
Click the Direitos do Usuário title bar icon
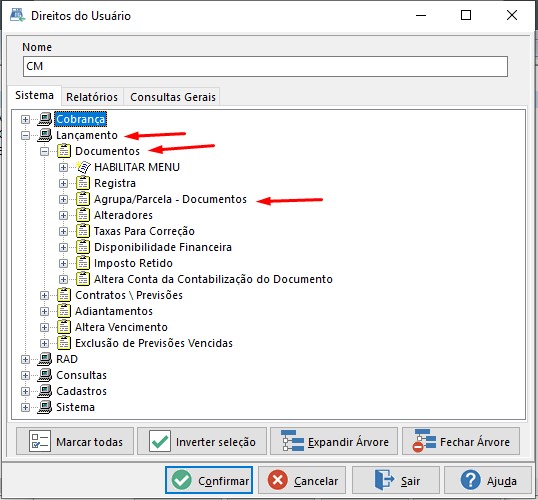[x=17, y=15]
